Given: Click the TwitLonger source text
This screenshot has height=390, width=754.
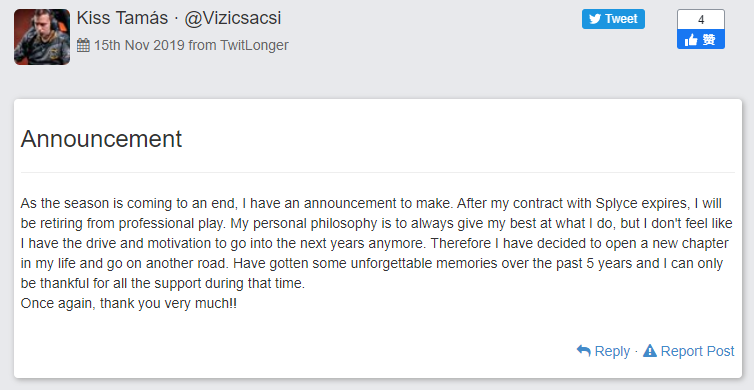Looking at the screenshot, I should [254, 45].
